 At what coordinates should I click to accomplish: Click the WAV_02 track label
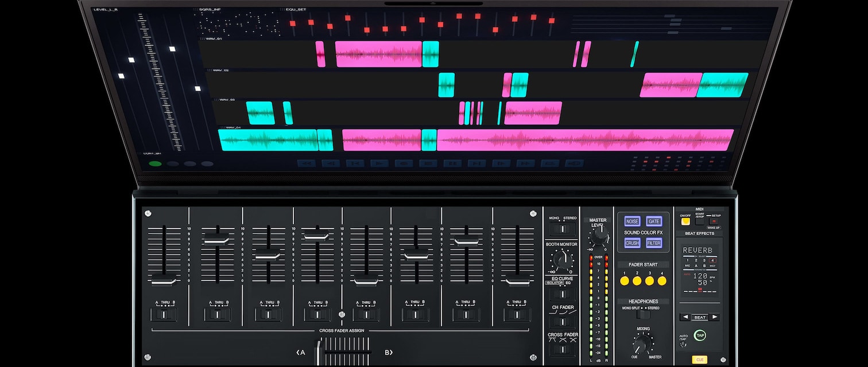220,70
